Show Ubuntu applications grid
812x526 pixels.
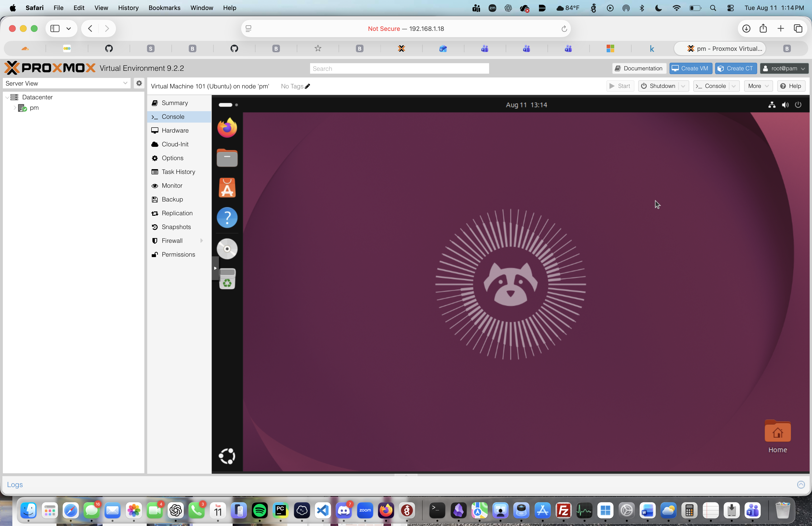(227, 456)
